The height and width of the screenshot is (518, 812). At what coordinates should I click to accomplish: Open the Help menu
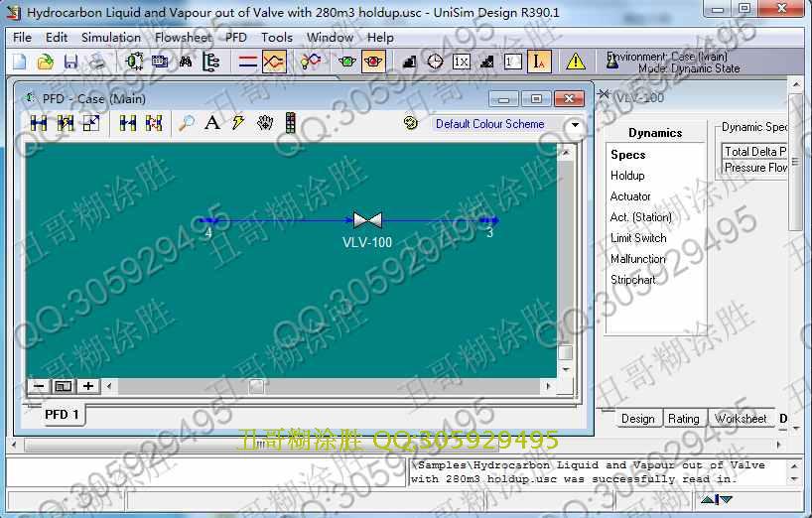[x=380, y=38]
